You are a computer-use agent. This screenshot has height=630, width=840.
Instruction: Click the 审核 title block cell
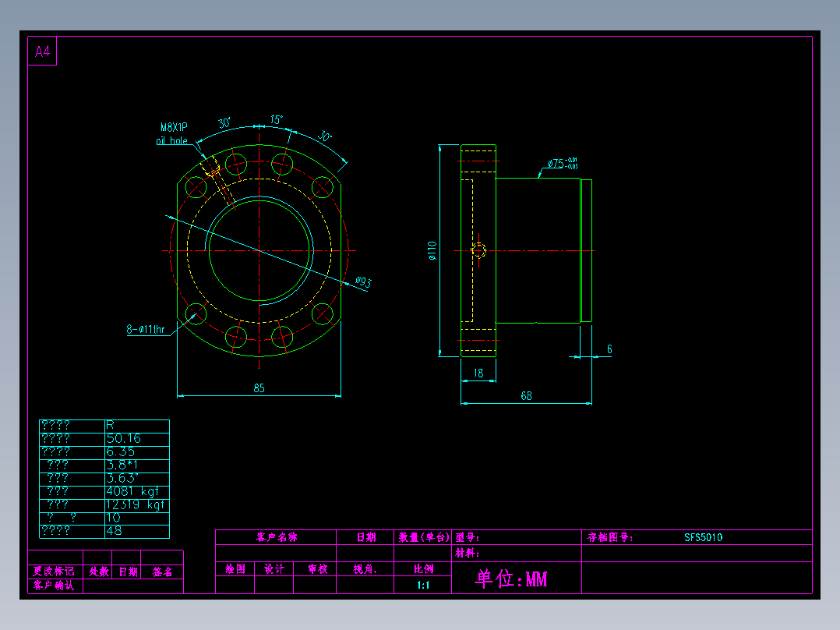pos(318,569)
